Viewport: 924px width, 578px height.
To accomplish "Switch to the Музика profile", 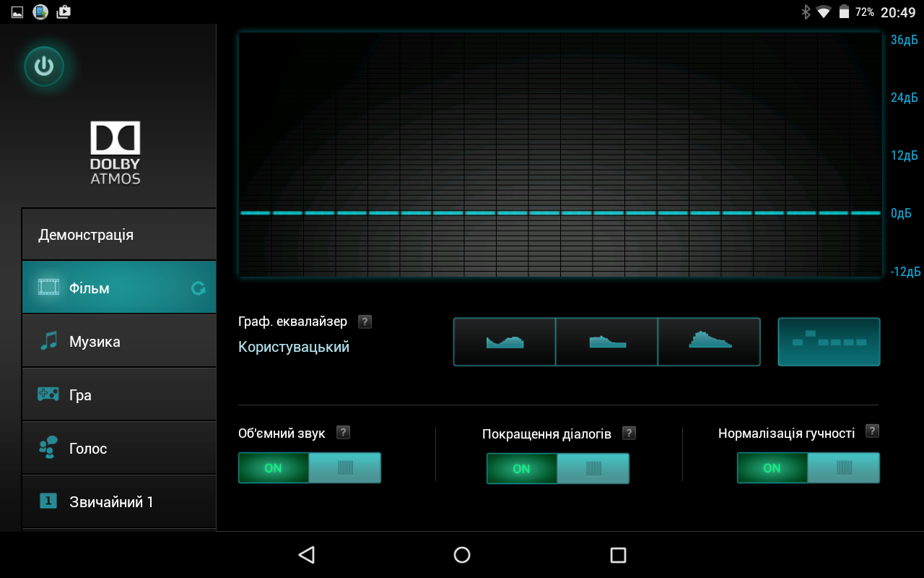I will click(x=119, y=341).
